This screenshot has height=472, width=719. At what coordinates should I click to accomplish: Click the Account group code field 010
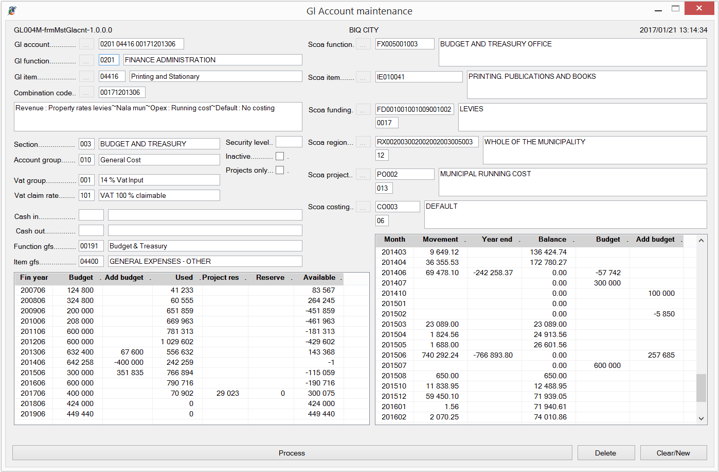86,160
